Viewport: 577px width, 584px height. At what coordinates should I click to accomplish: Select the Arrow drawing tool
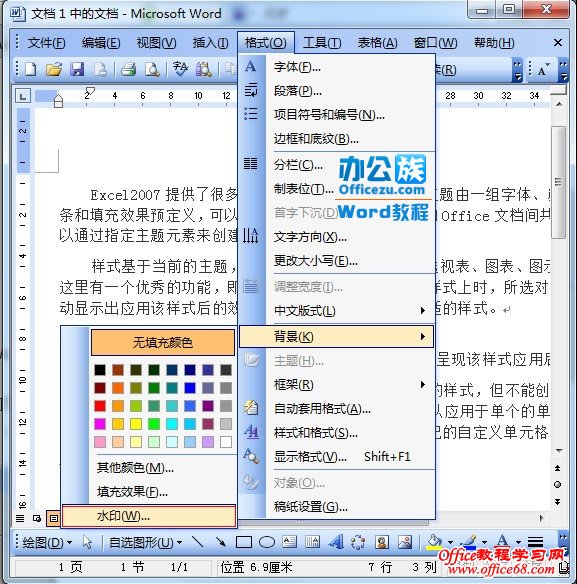(221, 542)
